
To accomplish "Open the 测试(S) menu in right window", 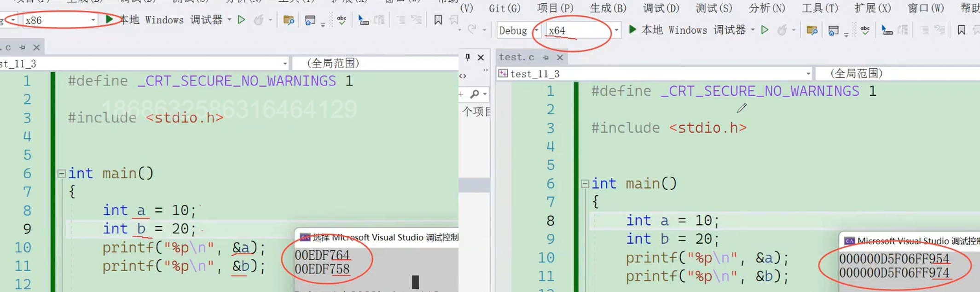I will pyautogui.click(x=714, y=8).
